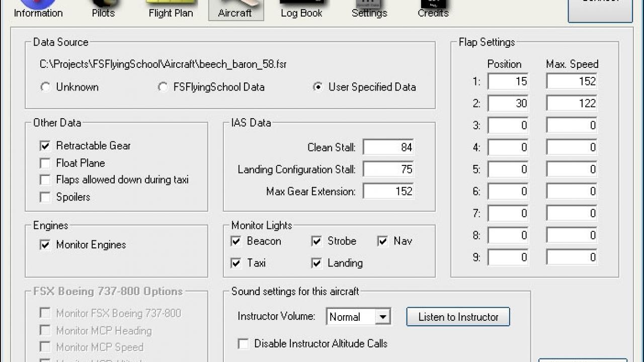The height and width of the screenshot is (362, 644).
Task: View the Credits screen icon
Action: (433, 6)
